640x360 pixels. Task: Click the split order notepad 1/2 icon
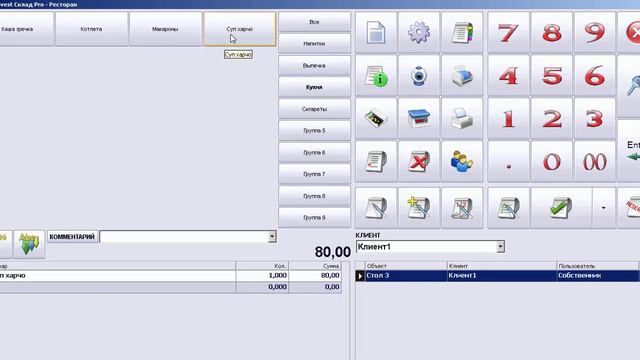pos(462,208)
